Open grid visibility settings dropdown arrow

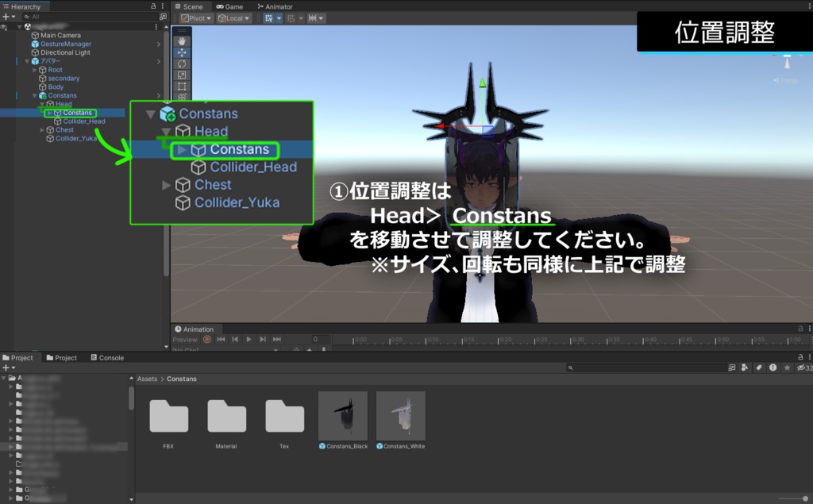279,18
